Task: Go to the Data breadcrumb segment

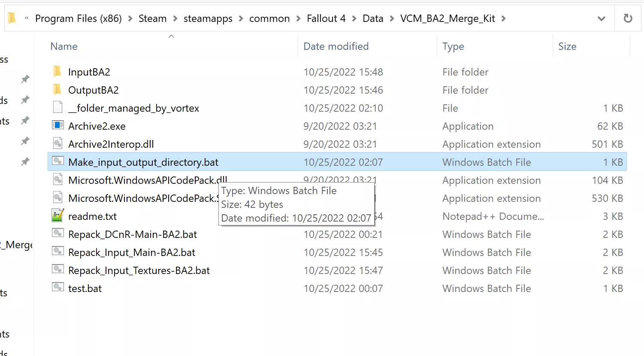Action: tap(373, 18)
